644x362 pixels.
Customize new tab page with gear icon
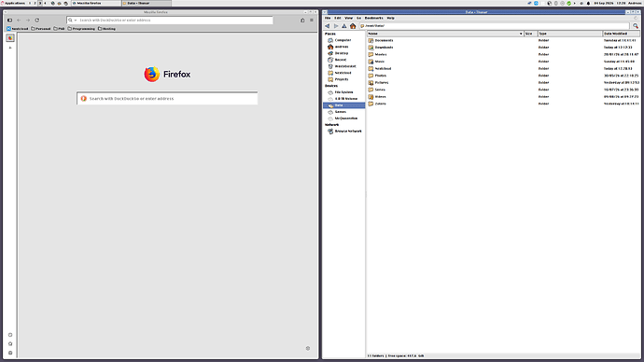tap(308, 348)
